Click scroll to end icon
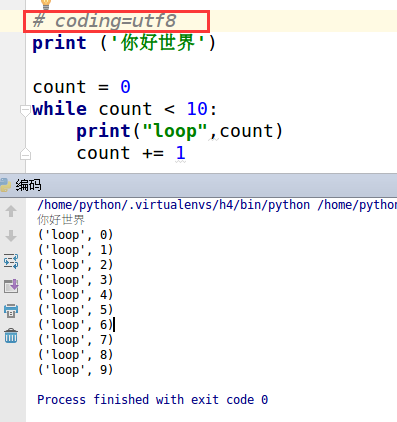This screenshot has height=422, width=397. point(11,286)
